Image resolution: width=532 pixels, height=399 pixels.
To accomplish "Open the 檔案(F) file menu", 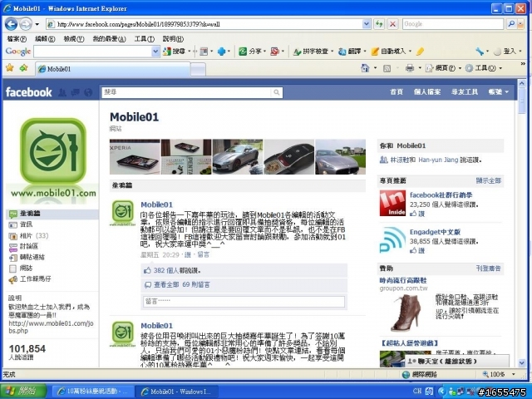I will 17,39.
